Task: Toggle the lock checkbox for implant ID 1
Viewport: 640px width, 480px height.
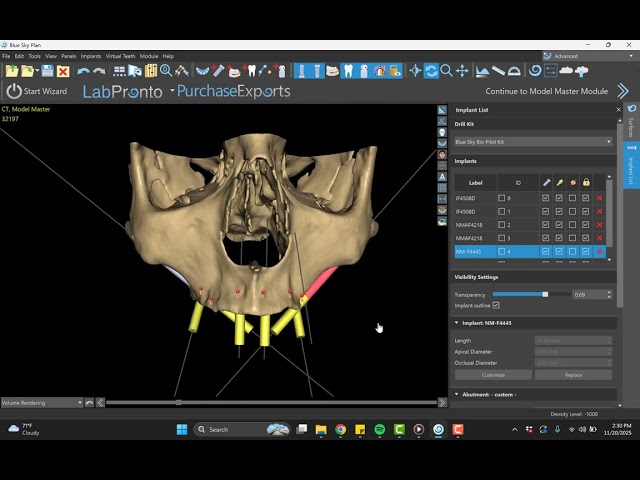Action: point(586,212)
